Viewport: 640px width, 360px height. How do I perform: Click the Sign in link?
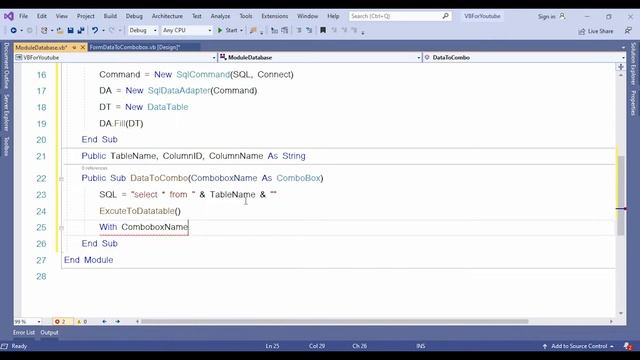pos(547,17)
